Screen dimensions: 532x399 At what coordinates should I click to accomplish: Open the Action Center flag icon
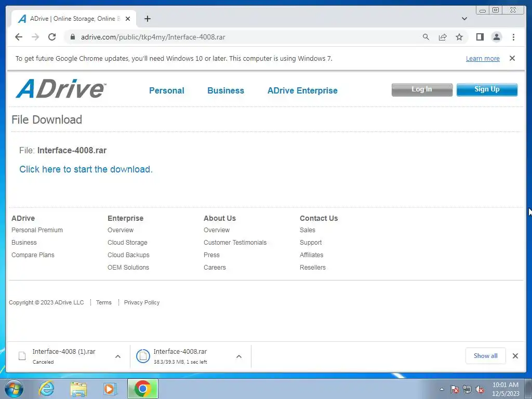[x=455, y=390]
